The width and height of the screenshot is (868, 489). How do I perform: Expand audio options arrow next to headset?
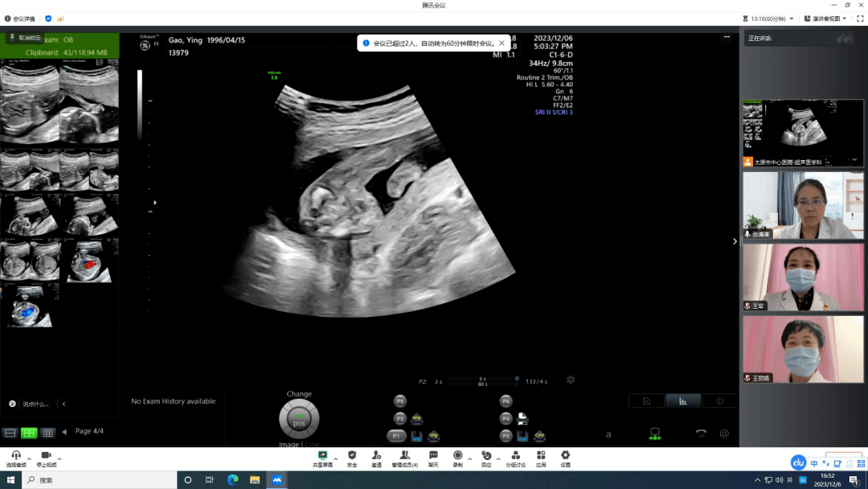pyautogui.click(x=30, y=458)
